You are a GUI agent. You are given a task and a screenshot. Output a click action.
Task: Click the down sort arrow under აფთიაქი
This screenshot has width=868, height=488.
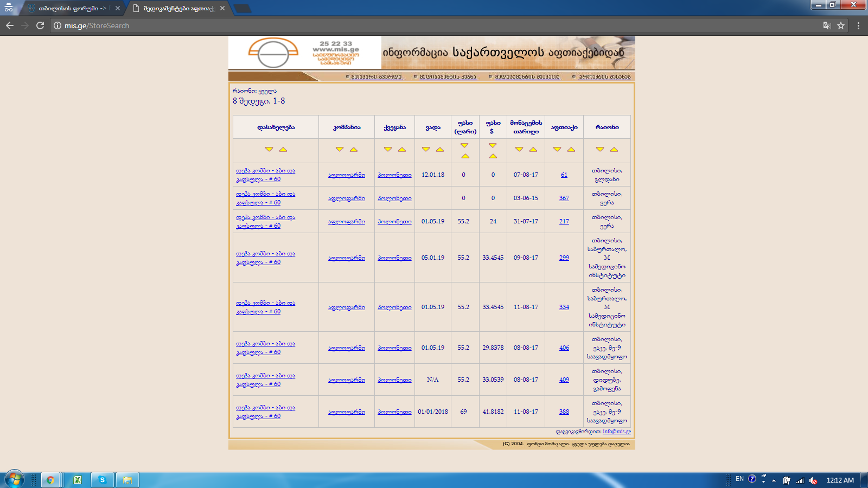(557, 149)
